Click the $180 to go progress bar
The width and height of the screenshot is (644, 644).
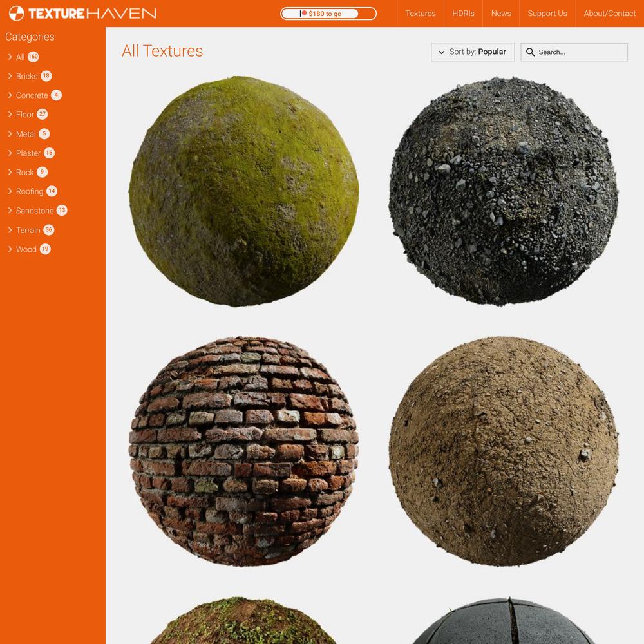328,14
